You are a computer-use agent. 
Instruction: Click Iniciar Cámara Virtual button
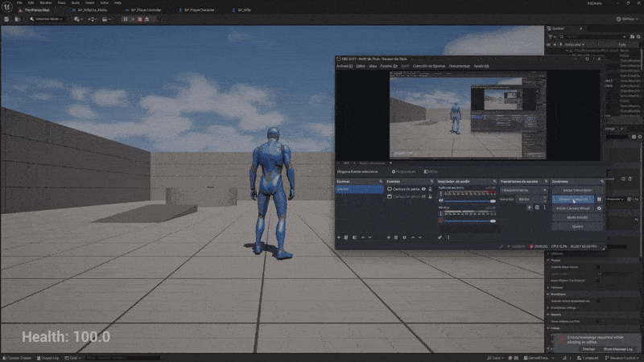(x=573, y=208)
